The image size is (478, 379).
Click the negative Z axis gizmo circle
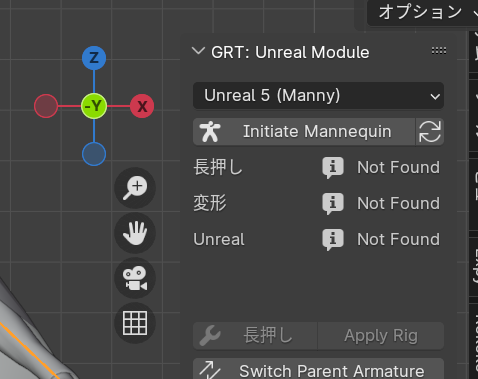(94, 154)
